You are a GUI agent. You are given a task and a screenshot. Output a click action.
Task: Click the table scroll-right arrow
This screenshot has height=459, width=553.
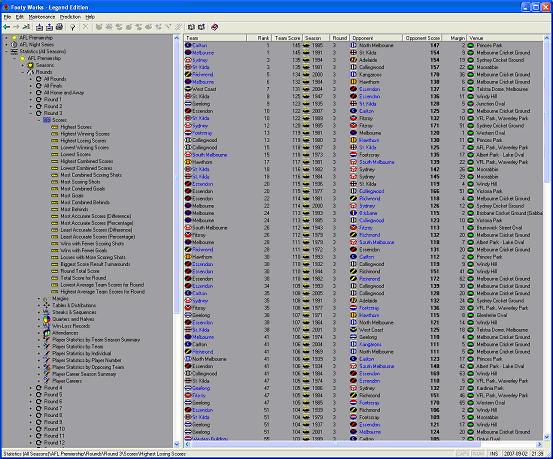pyautogui.click(x=539, y=444)
